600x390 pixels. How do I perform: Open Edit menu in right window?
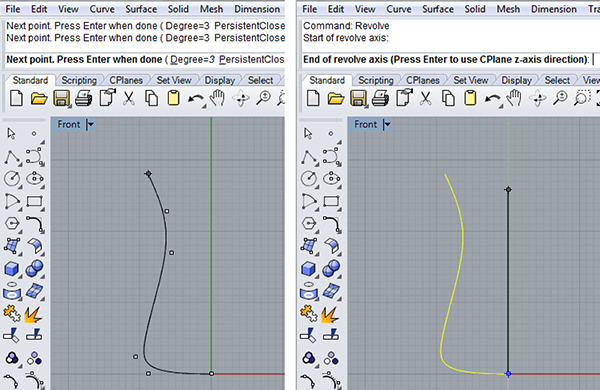tap(336, 9)
